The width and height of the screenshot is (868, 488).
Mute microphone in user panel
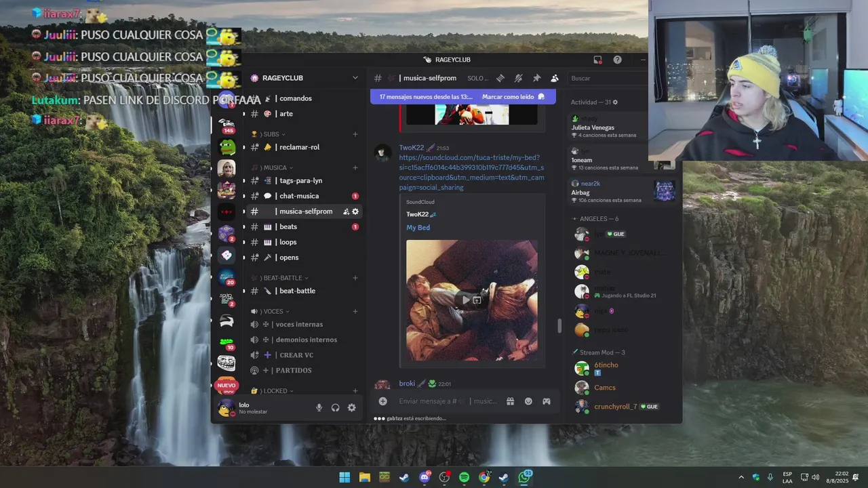pos(319,407)
